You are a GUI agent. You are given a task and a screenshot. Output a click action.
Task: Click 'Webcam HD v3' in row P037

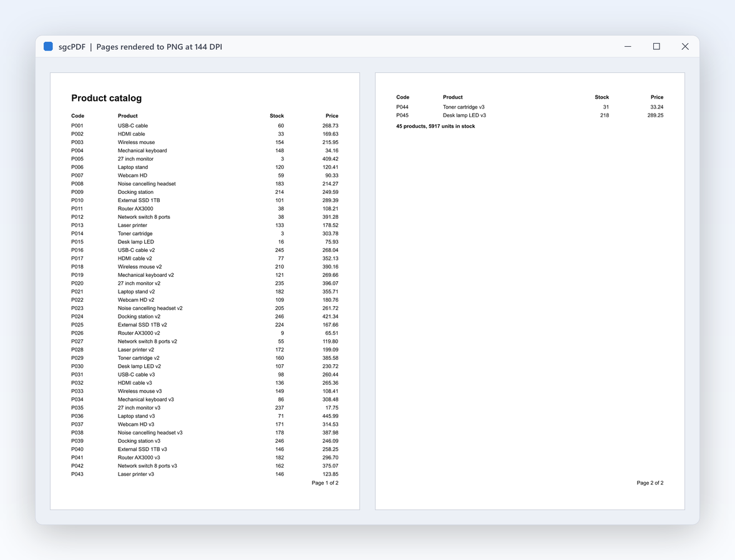[136, 425]
